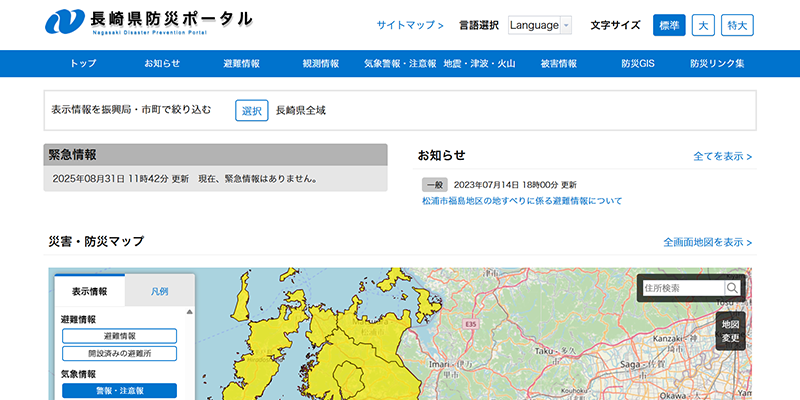Click the 住所検索 address input field
Image resolution: width=800 pixels, height=400 pixels.
point(683,288)
